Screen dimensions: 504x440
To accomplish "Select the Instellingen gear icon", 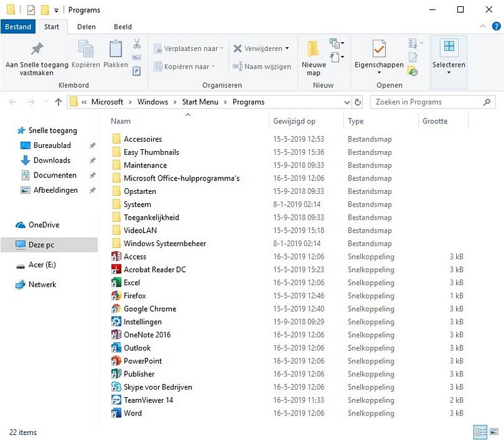I will (x=116, y=322).
